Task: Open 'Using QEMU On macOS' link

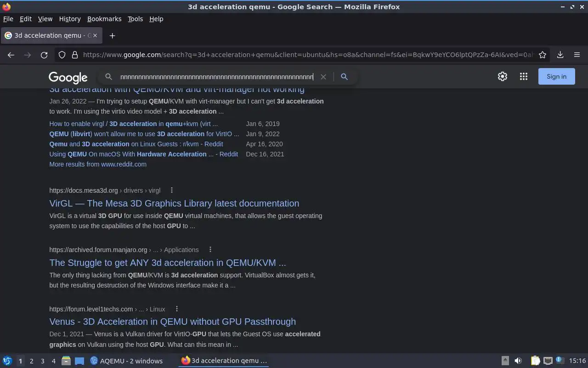Action: point(143,154)
